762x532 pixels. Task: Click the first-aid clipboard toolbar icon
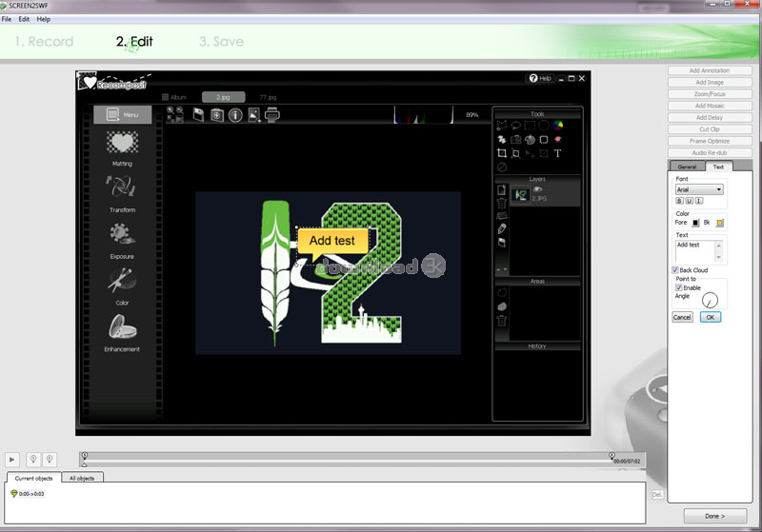tap(217, 115)
